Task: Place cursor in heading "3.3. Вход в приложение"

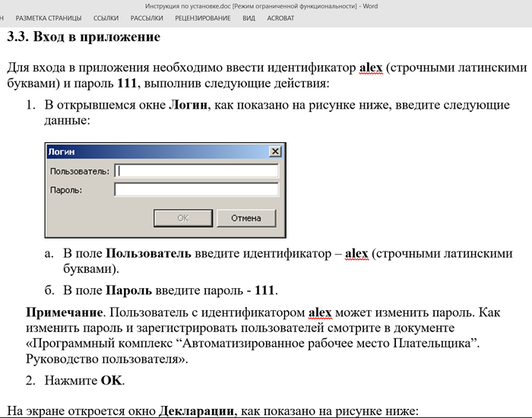Action: click(84, 36)
